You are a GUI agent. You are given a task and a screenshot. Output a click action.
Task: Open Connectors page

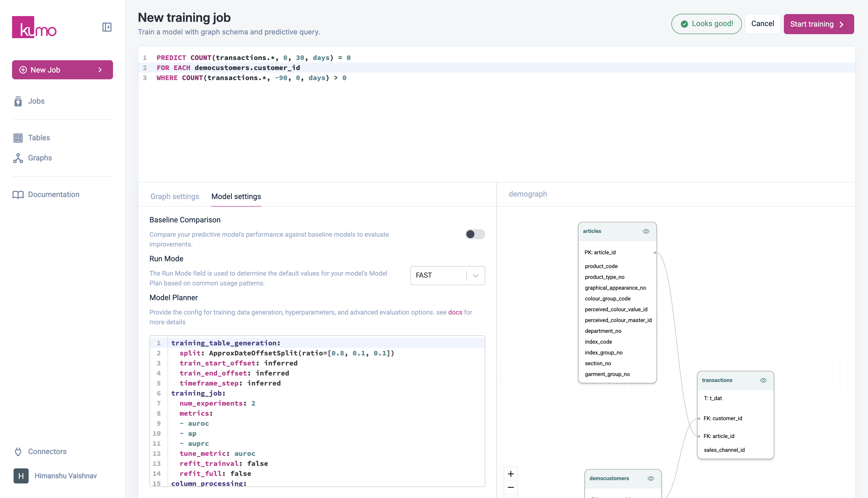click(x=47, y=452)
